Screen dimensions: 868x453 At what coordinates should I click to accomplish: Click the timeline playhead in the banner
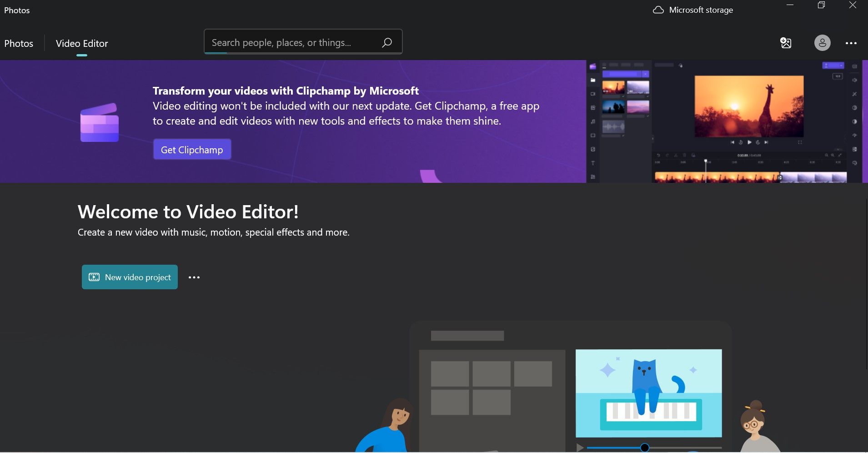click(x=706, y=161)
